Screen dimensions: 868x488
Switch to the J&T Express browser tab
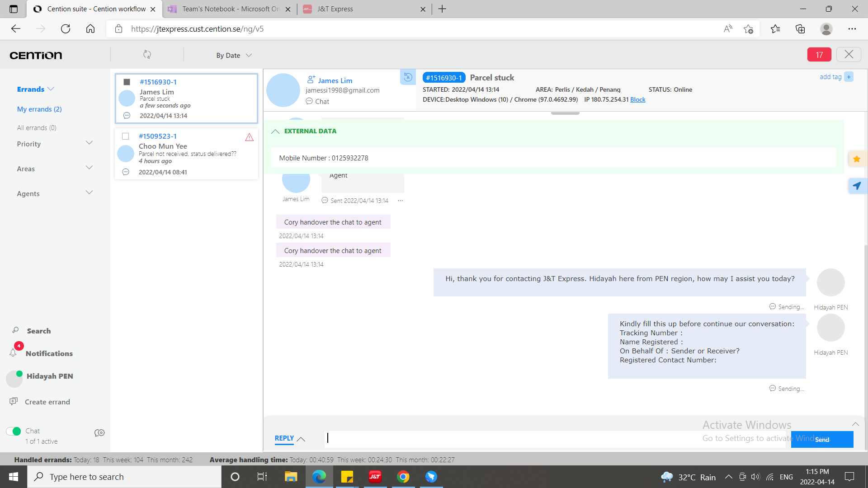click(x=335, y=9)
